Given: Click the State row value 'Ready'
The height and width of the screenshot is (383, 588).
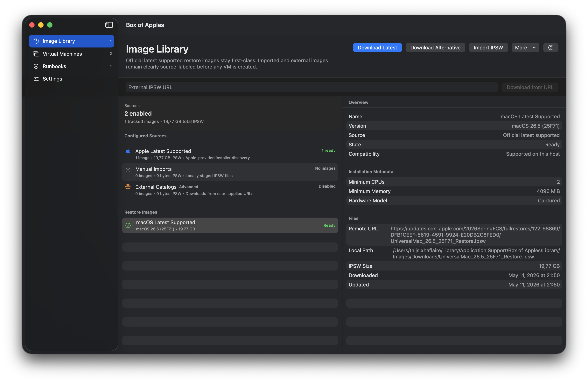Looking at the screenshot, I should click(552, 145).
